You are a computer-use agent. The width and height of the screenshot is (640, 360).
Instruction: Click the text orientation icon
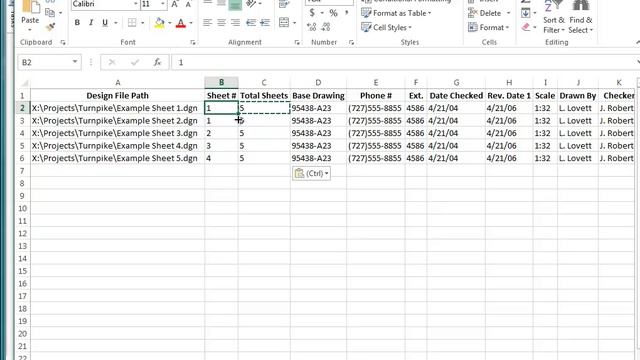point(251,4)
